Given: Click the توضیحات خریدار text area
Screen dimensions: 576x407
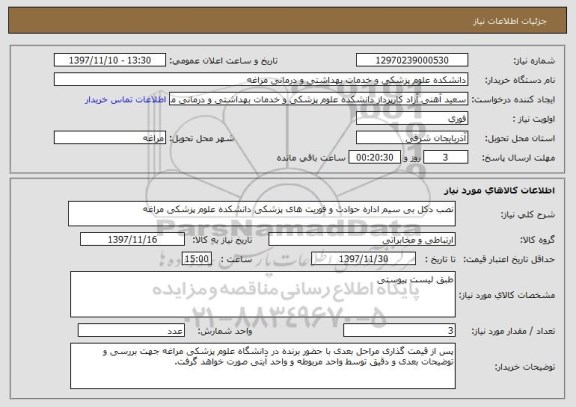Looking at the screenshot, I should (x=263, y=366).
